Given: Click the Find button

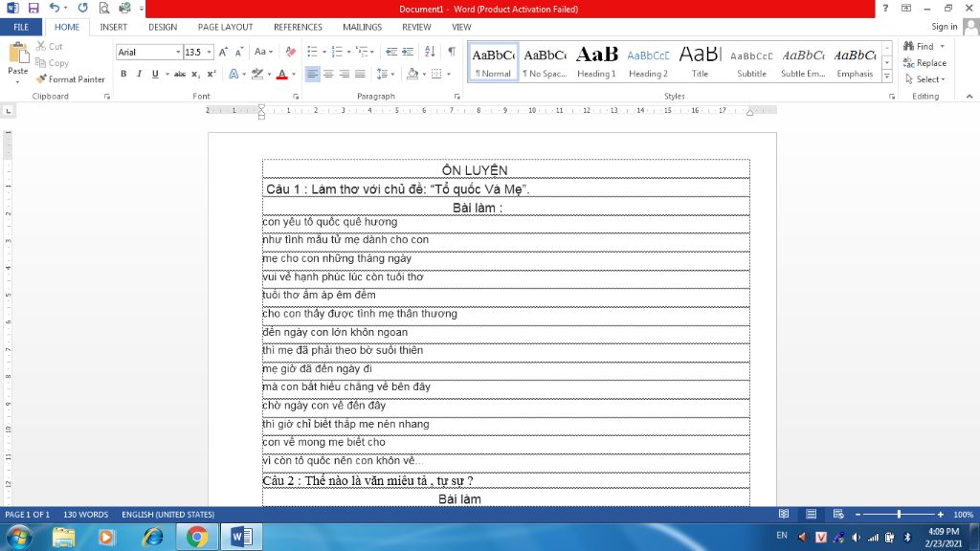Looking at the screenshot, I should (919, 46).
